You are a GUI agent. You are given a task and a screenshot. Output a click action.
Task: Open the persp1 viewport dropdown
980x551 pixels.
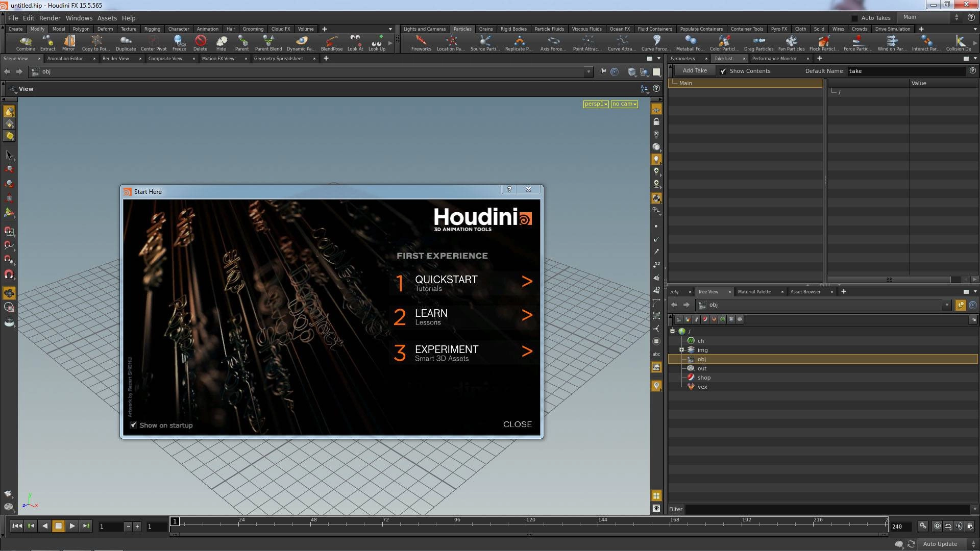pos(596,104)
